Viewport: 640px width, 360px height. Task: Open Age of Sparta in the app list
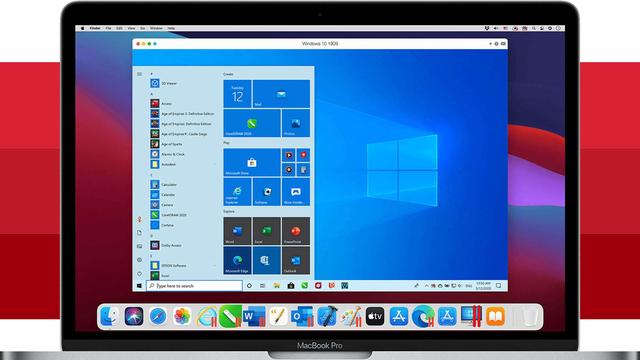click(x=166, y=144)
